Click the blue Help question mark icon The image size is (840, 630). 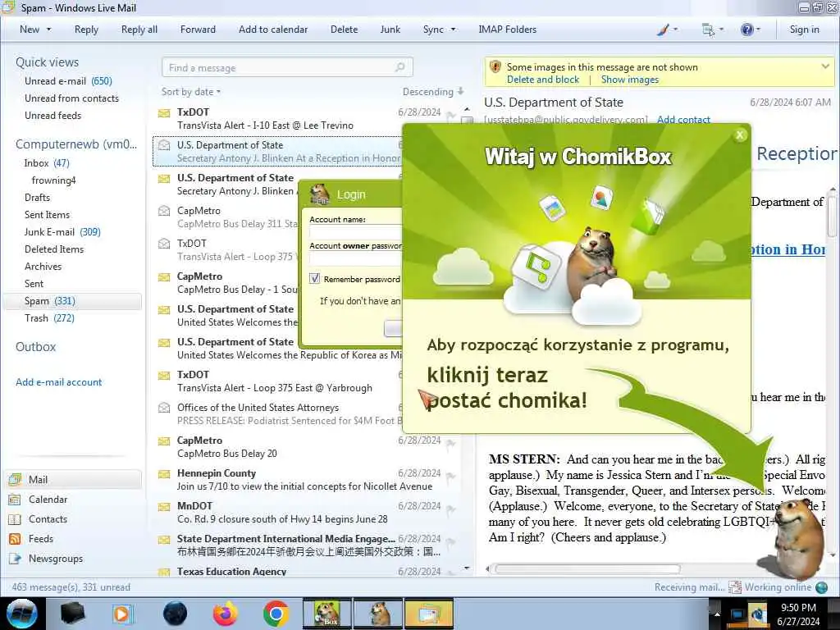[746, 30]
